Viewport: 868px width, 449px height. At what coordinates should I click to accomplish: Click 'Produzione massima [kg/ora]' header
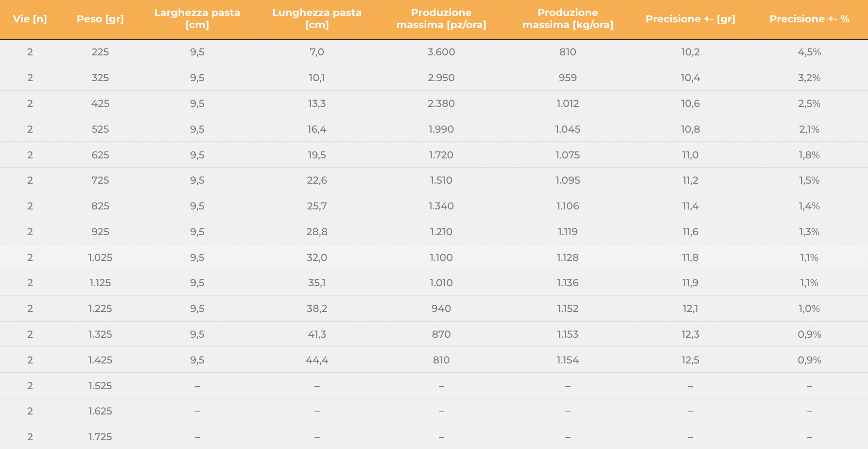coord(568,19)
